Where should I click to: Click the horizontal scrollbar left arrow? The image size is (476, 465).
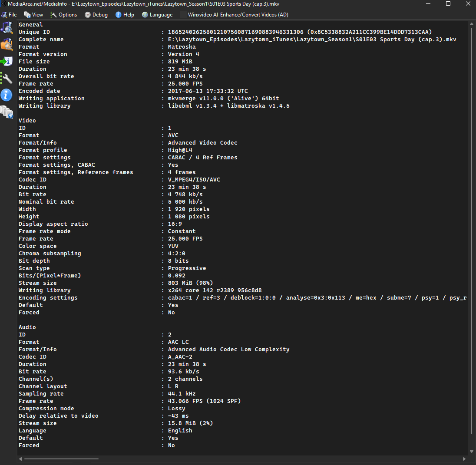point(20,459)
